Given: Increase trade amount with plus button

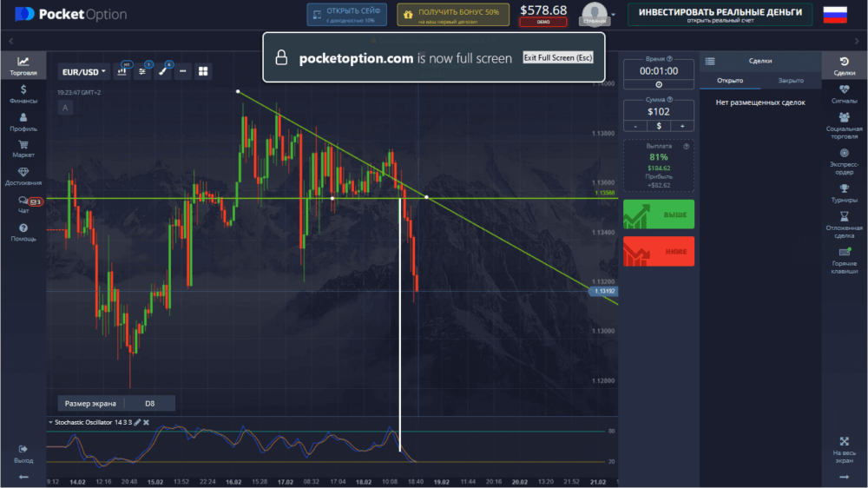Looking at the screenshot, I should point(682,126).
